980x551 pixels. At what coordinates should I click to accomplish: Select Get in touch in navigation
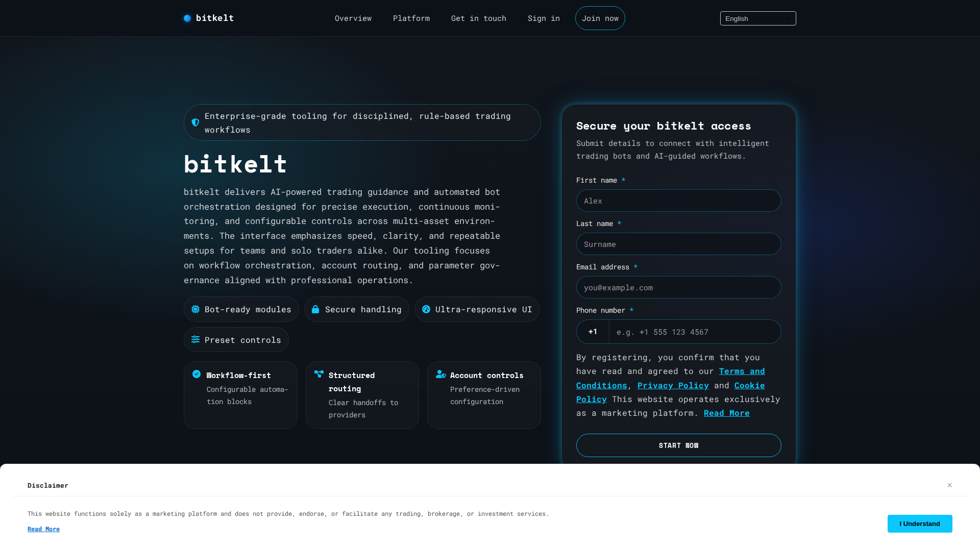click(479, 18)
